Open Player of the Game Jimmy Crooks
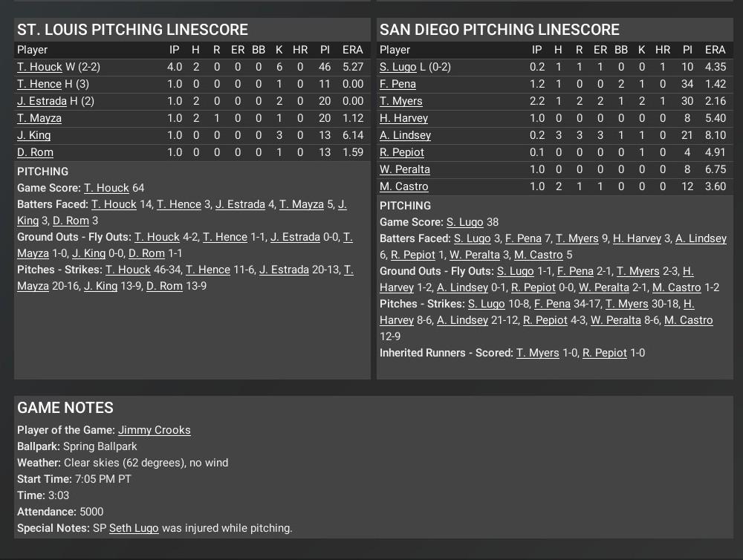This screenshot has width=743, height=560. [x=155, y=430]
